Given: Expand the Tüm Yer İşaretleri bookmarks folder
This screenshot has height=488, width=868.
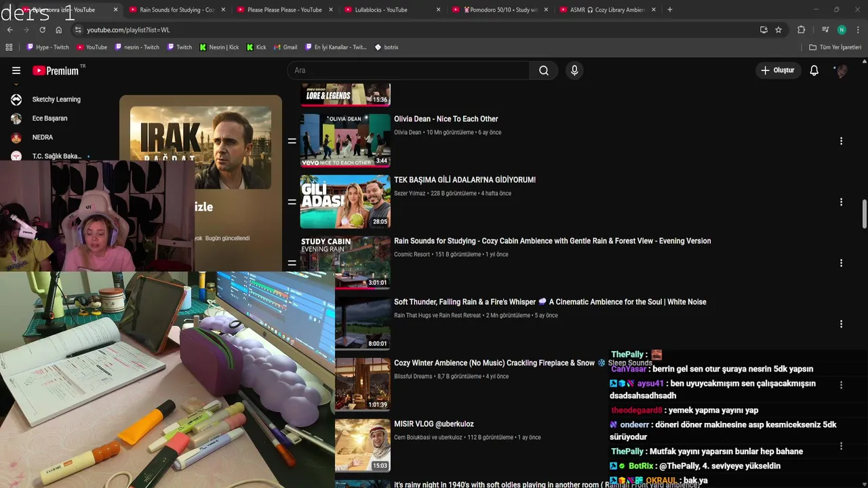Looking at the screenshot, I should click(835, 47).
